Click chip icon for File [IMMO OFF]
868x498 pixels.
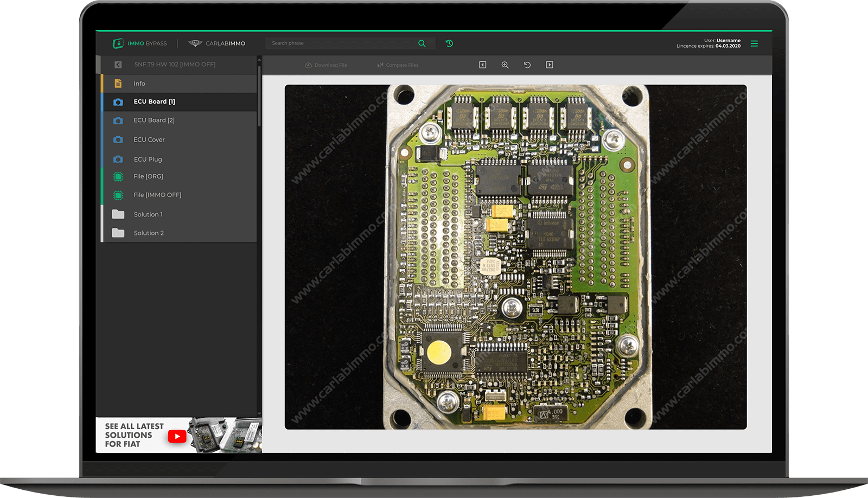[x=118, y=195]
